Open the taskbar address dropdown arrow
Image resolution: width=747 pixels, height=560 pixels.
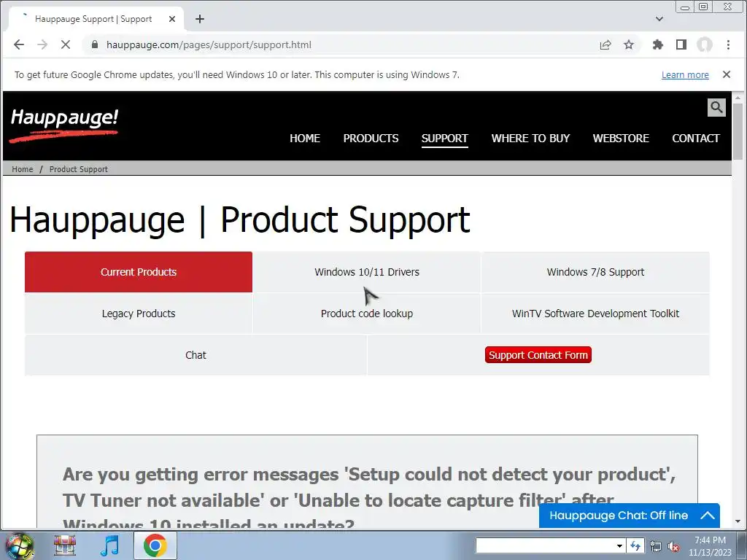click(x=619, y=545)
